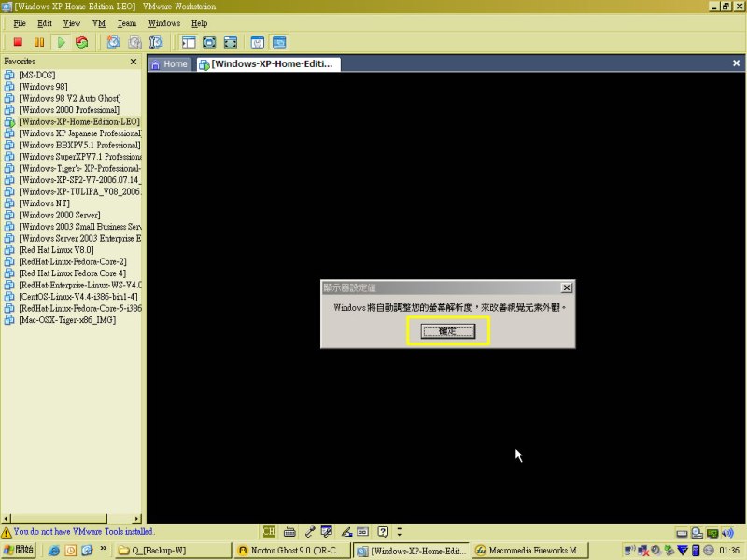
Task: Click the Reset virtual machine toolbar icon
Action: (82, 42)
